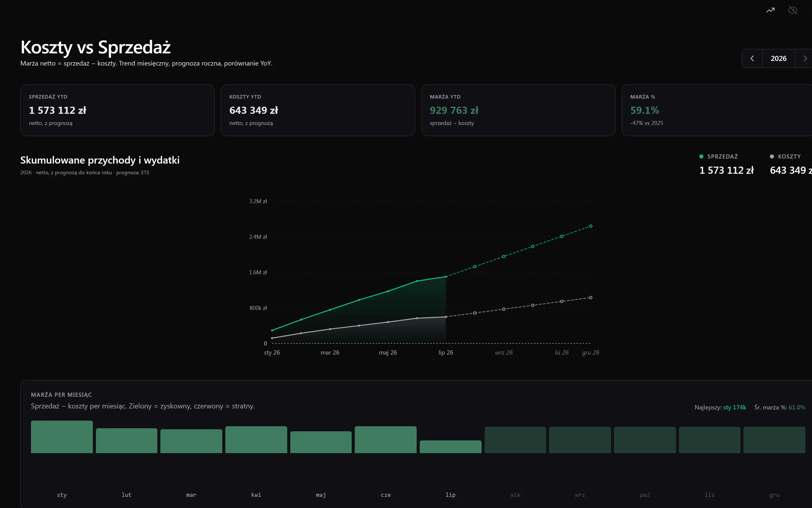Screen dimensions: 812x508
Task: Click the September costs forecast point
Action: pos(504,309)
